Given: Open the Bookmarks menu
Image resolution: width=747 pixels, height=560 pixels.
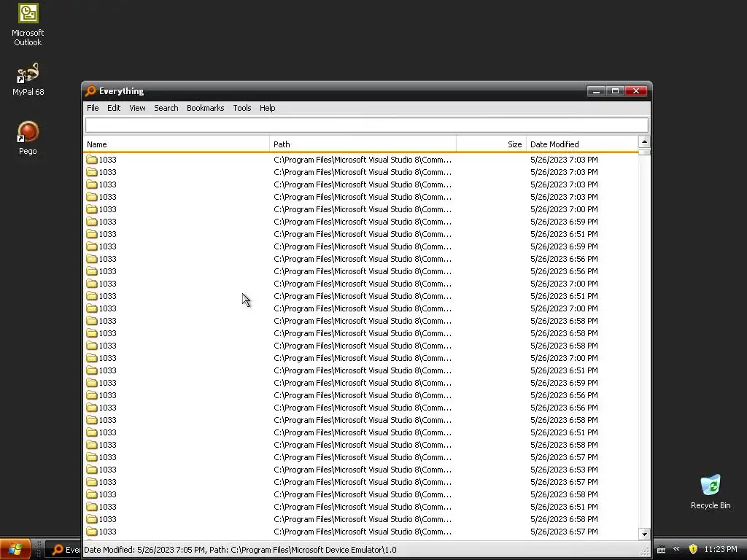Looking at the screenshot, I should 205,108.
